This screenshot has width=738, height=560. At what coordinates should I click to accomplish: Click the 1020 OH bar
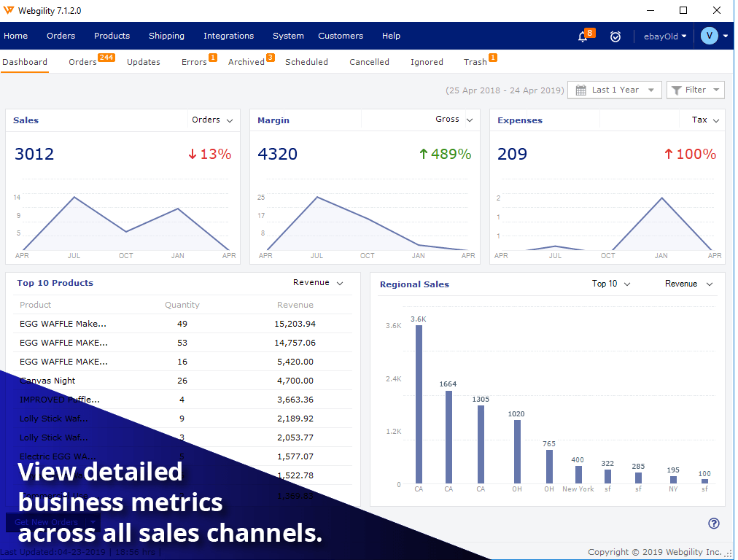click(x=517, y=452)
